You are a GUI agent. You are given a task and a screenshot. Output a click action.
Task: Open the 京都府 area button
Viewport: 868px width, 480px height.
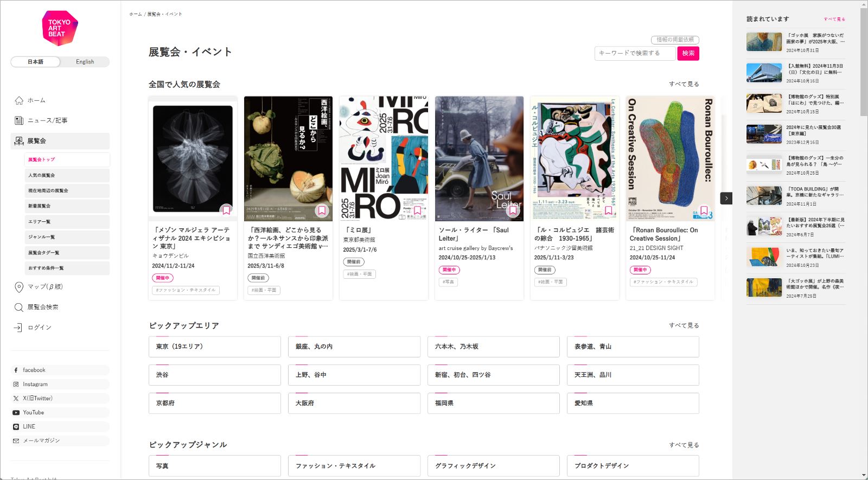click(215, 403)
